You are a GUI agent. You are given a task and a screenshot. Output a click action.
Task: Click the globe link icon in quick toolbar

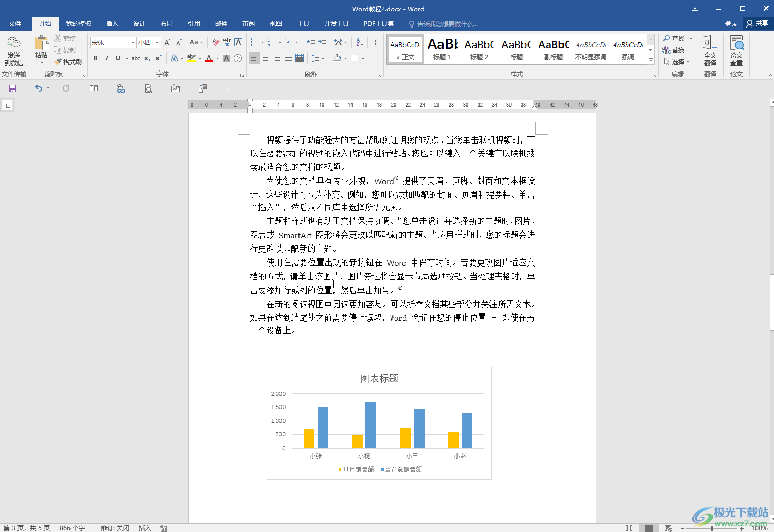tap(121, 88)
